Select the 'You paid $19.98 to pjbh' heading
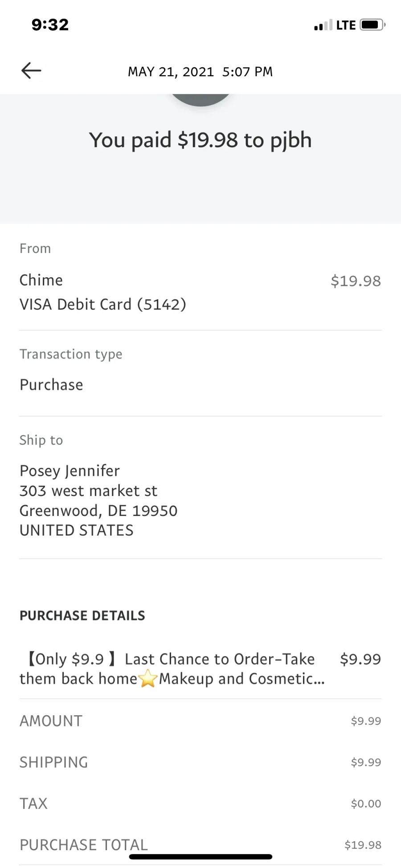This screenshot has height=868, width=401. pyautogui.click(x=200, y=140)
